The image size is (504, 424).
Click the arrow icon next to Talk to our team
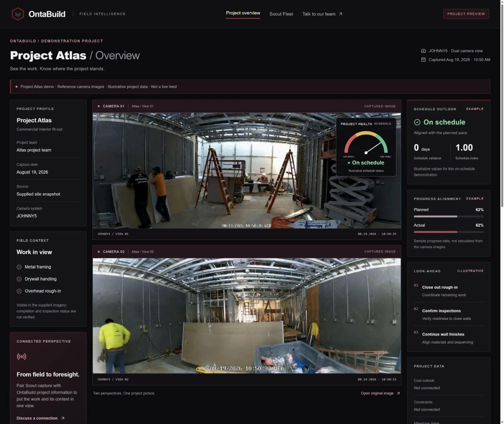[341, 14]
